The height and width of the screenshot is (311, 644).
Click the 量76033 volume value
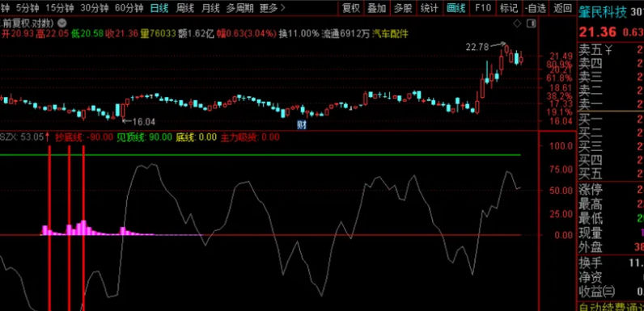[157, 34]
